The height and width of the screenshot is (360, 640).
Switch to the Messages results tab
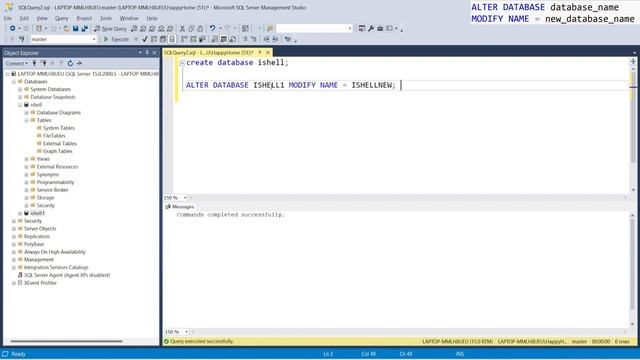coord(180,207)
